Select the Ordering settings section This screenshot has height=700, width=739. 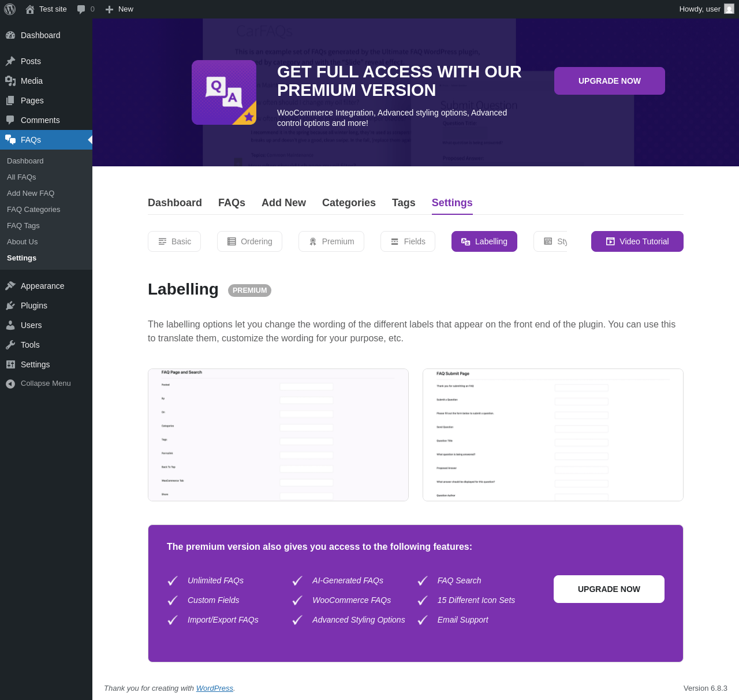[x=249, y=241]
